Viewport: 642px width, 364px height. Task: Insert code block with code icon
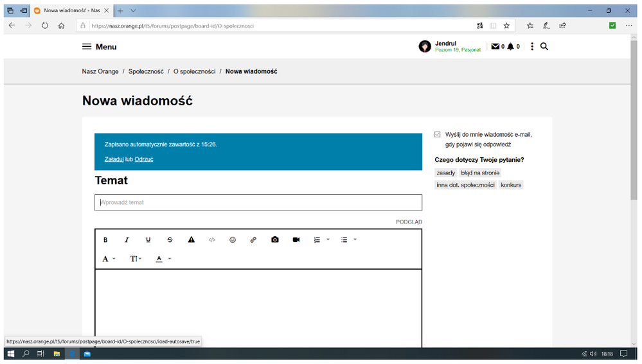point(211,240)
